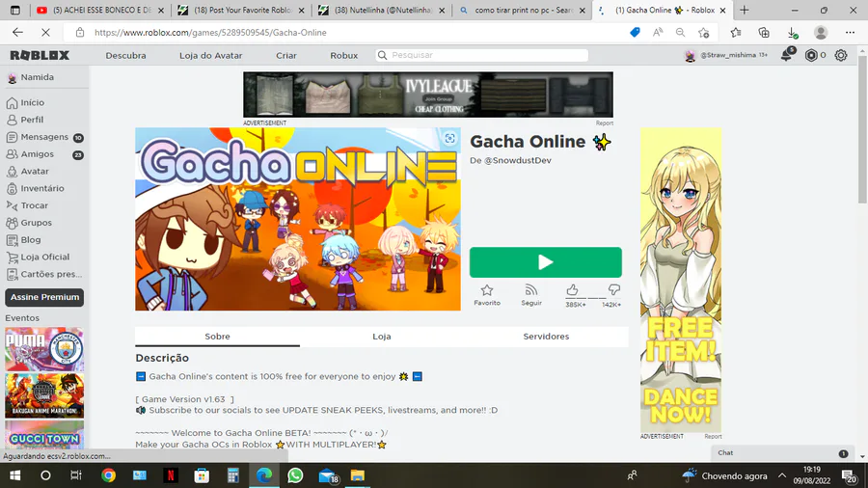Click the Blog sidebar icon
This screenshot has height=488, width=868.
(12, 240)
